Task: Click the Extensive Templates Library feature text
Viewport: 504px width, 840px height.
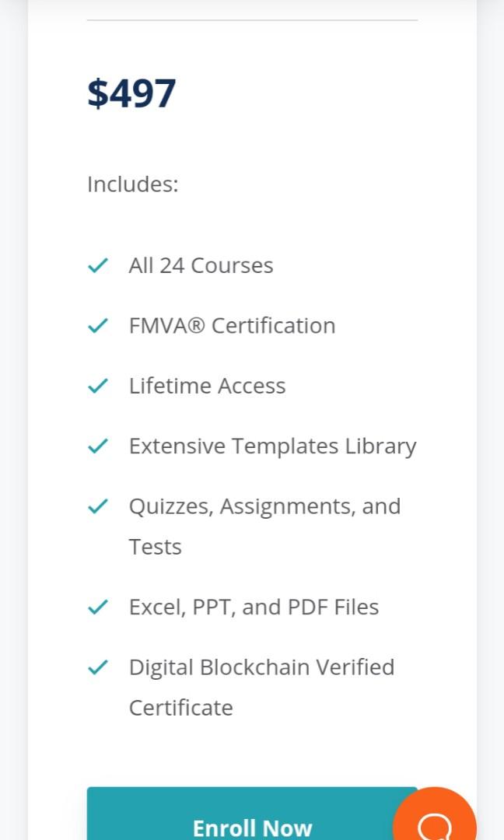Action: coord(272,445)
